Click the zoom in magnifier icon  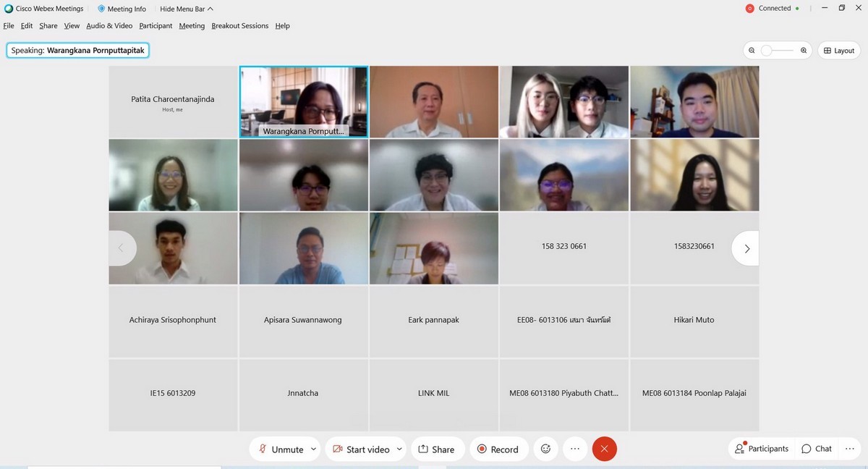coord(804,51)
